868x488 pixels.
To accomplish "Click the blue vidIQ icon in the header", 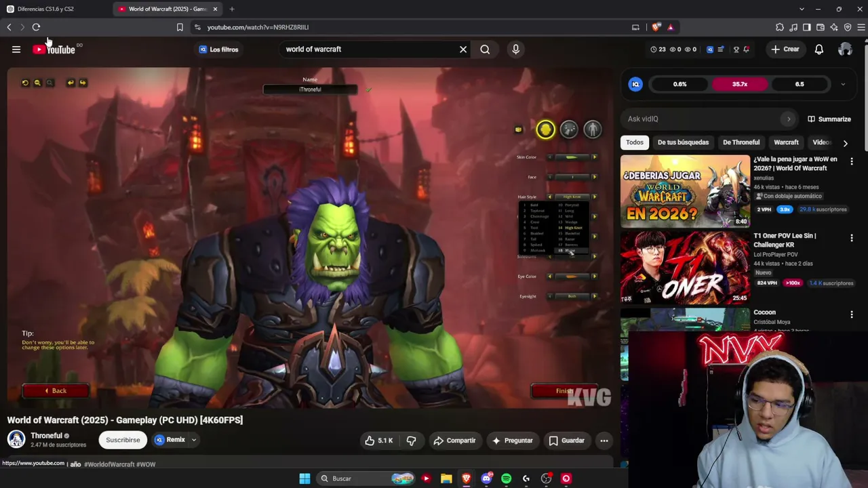I will (x=710, y=49).
